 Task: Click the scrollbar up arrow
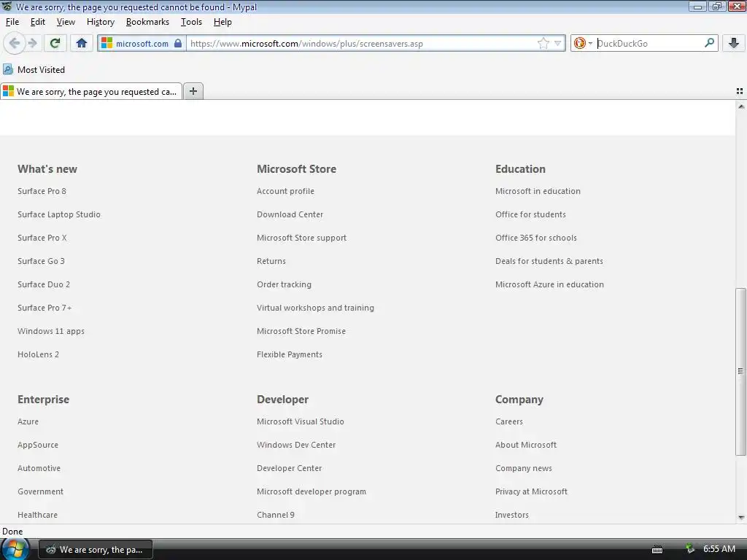pyautogui.click(x=741, y=106)
